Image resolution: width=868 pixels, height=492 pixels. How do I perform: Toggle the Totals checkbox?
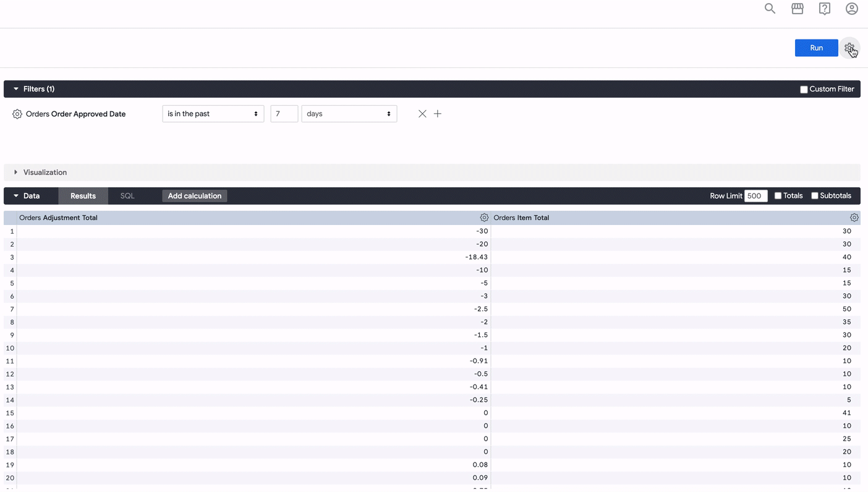coord(778,196)
